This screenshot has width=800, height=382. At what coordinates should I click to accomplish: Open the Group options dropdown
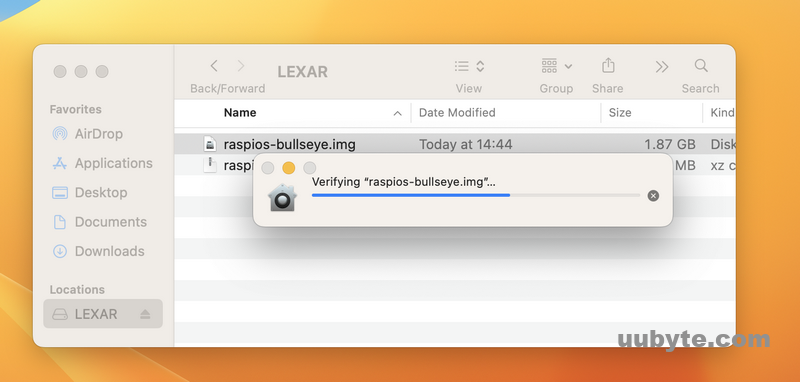point(556,66)
